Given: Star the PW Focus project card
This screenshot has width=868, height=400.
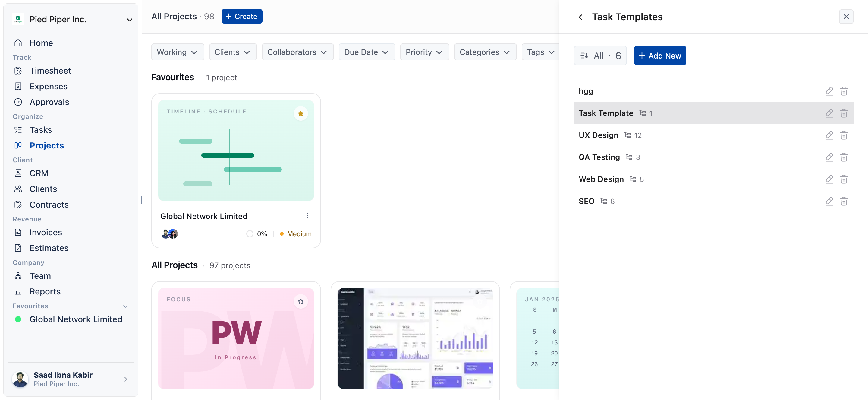Looking at the screenshot, I should pyautogui.click(x=300, y=301).
